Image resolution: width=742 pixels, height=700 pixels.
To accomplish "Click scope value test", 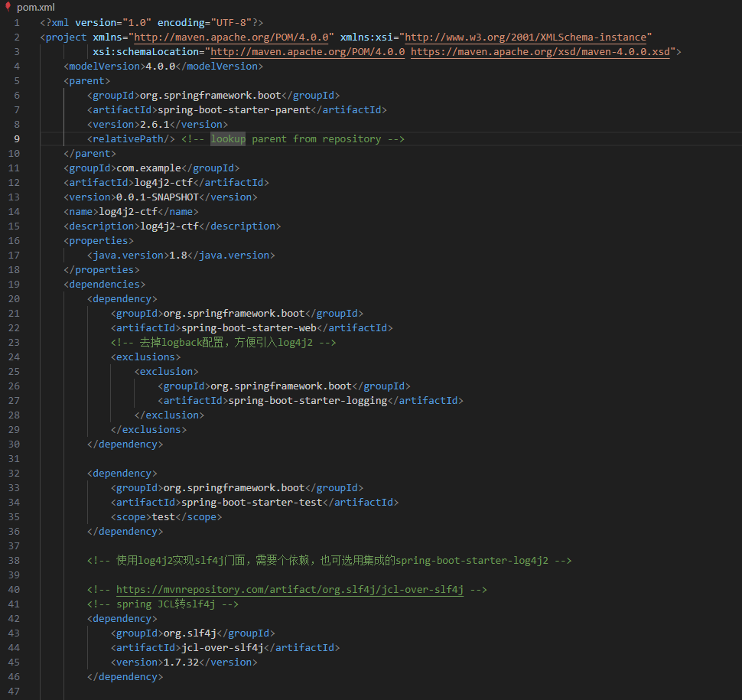I will [163, 517].
